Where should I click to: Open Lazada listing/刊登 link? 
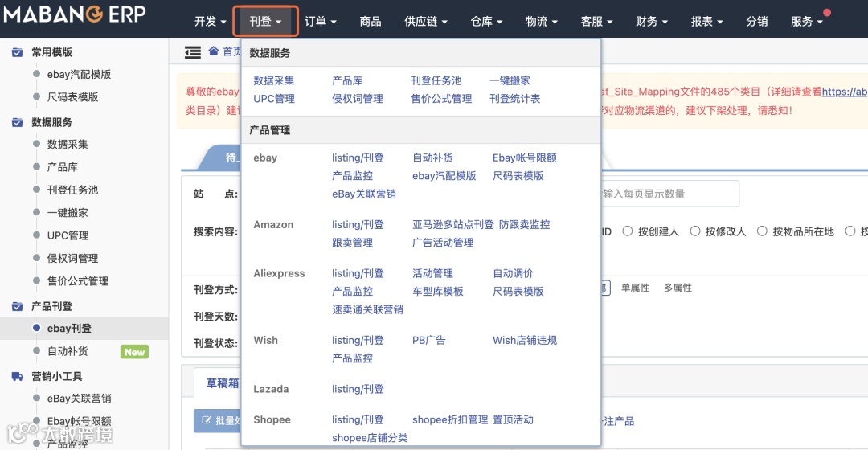coord(358,389)
